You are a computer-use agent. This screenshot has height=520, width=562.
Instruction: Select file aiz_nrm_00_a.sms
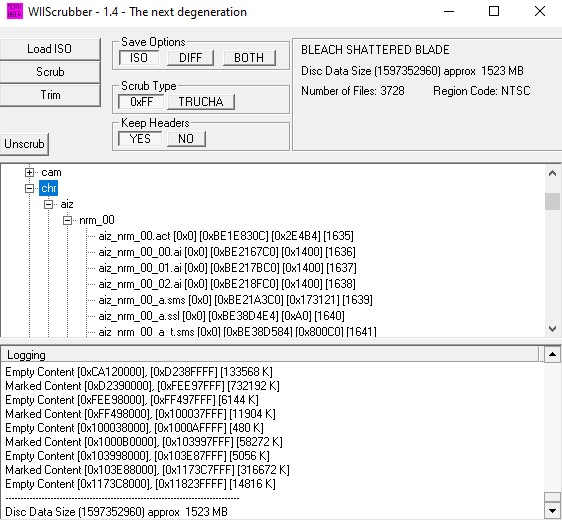[235, 300]
